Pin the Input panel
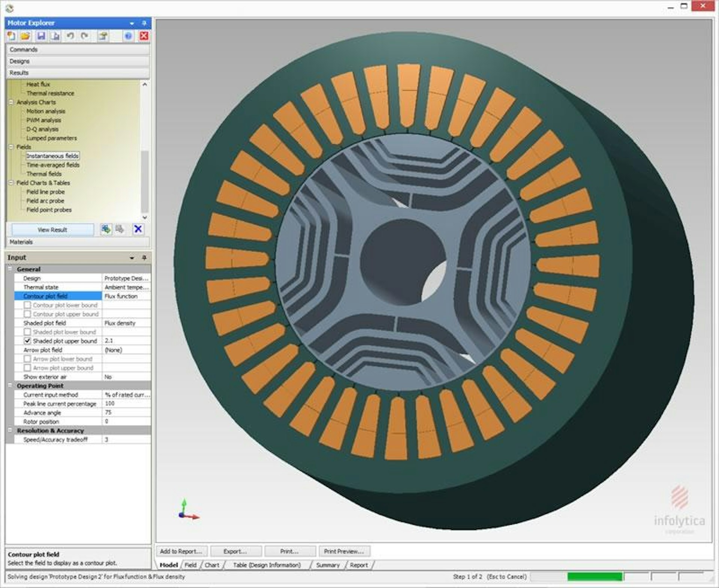Screen dimensions: 719x588 point(144,258)
